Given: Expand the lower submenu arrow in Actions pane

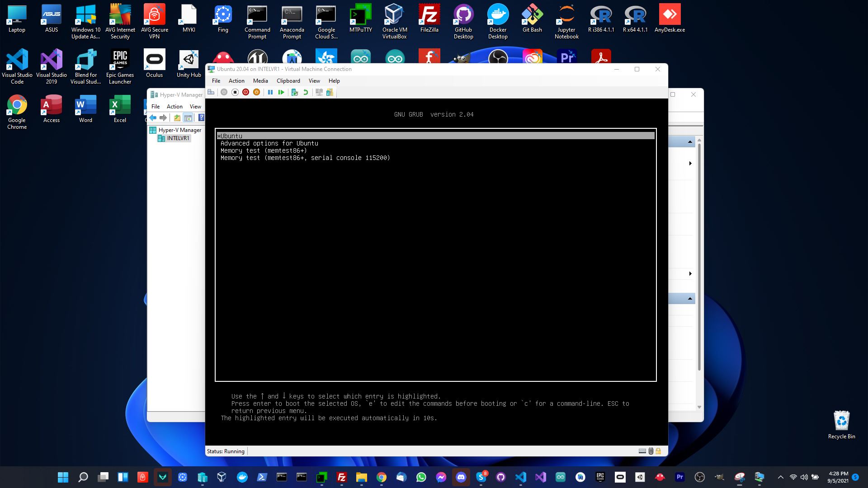Looking at the screenshot, I should point(690,273).
